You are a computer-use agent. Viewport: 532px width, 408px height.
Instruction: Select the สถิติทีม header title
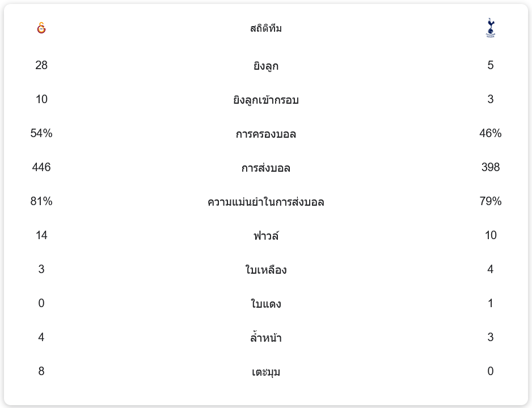tap(266, 28)
